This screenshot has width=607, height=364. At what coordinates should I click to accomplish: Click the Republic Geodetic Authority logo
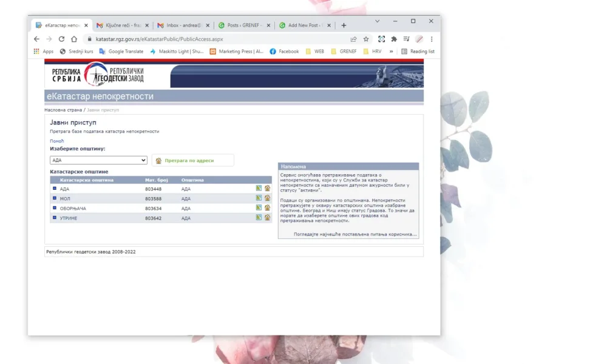[x=98, y=74]
